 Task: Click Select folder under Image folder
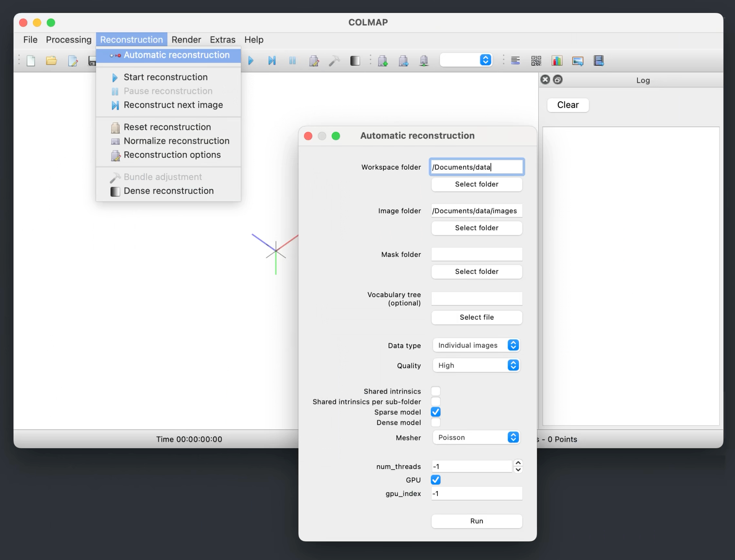point(477,228)
